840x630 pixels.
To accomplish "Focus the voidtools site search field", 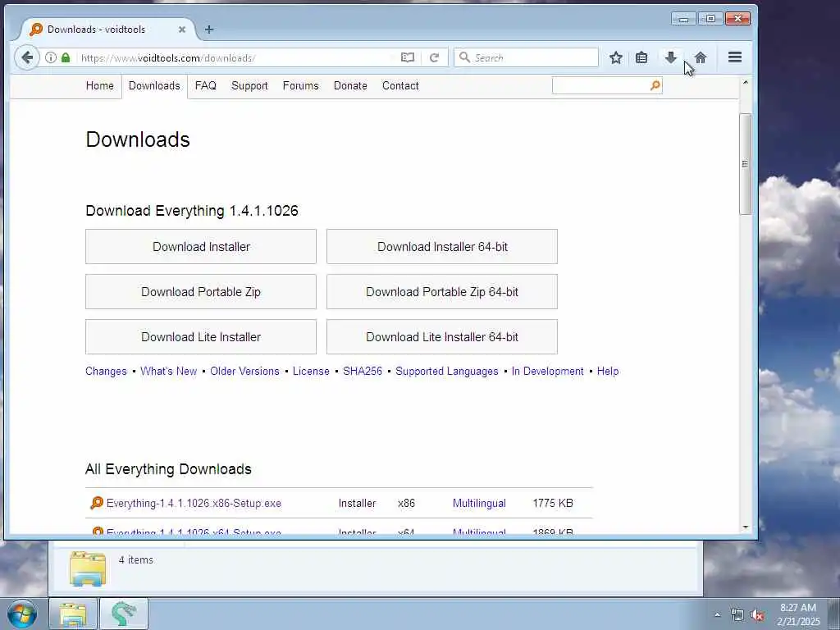I will (x=600, y=85).
